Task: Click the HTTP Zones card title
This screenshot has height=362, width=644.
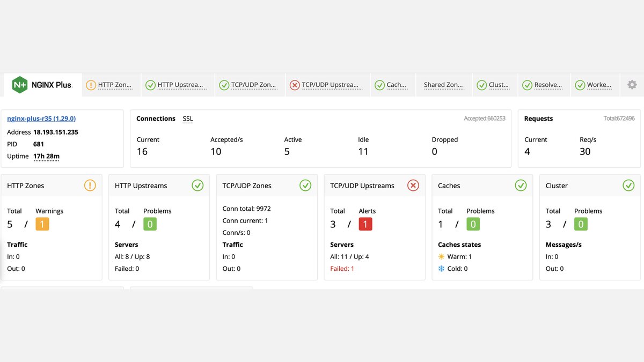Action: coord(26,186)
